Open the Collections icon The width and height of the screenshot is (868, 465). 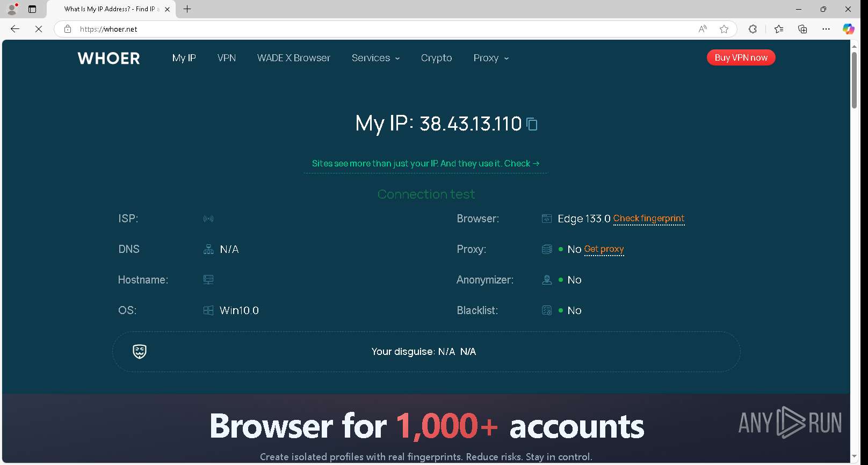coord(802,29)
